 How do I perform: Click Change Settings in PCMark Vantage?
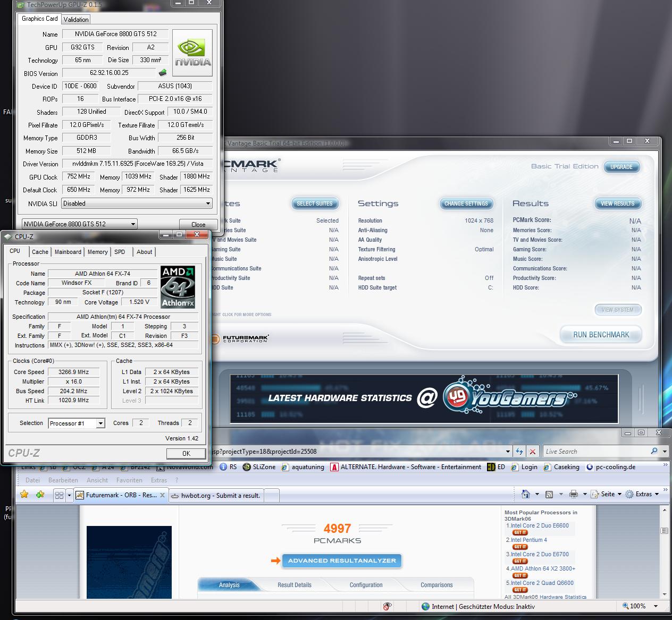[466, 203]
